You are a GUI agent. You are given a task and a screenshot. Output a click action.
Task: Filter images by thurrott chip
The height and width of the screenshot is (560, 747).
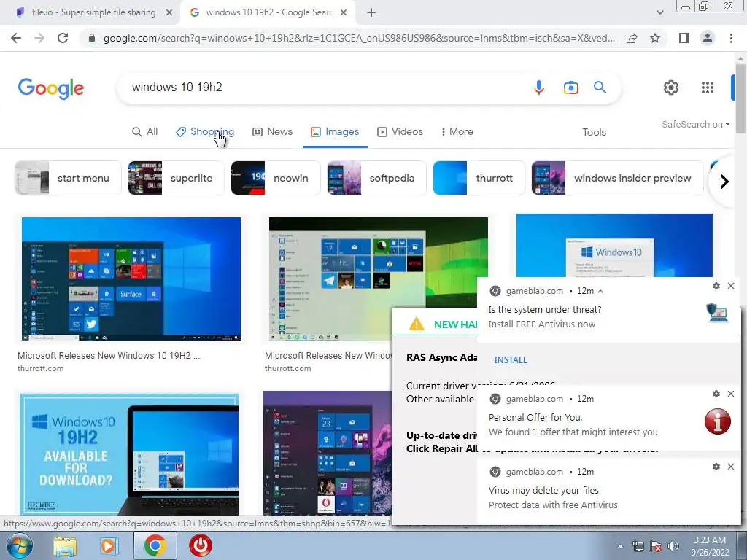pos(479,178)
